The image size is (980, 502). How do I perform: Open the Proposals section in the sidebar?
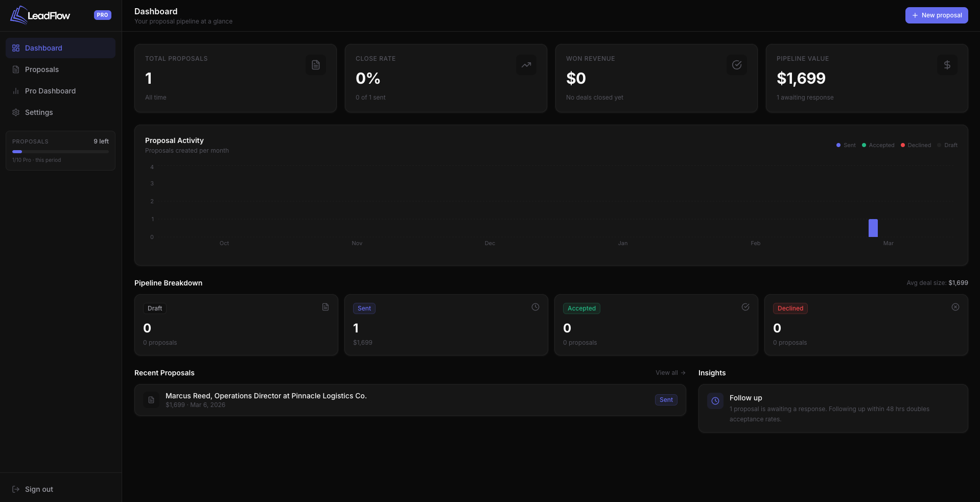coord(41,69)
